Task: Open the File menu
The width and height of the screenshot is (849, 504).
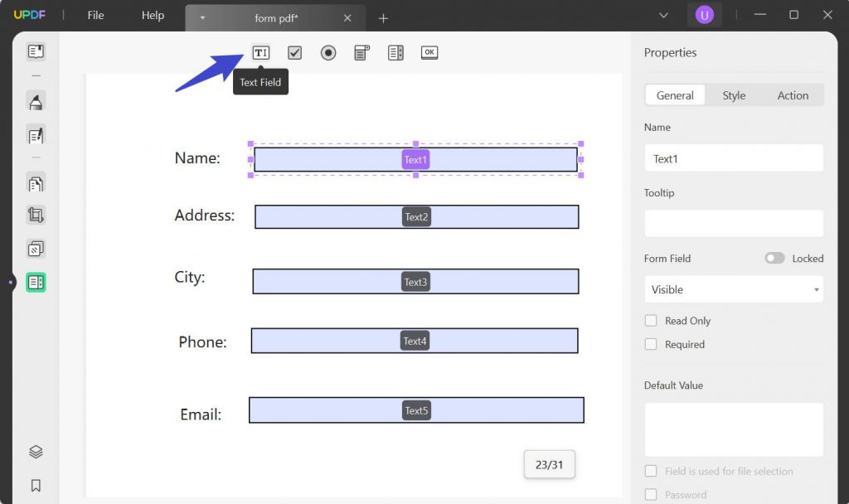Action: (95, 15)
